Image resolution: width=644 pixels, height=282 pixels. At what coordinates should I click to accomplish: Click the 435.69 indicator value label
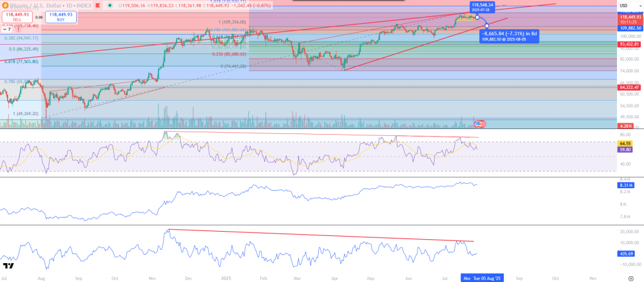625,254
